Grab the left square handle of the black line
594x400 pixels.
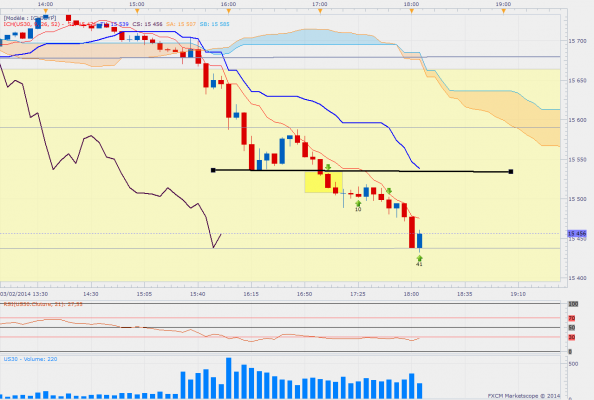tap(213, 170)
